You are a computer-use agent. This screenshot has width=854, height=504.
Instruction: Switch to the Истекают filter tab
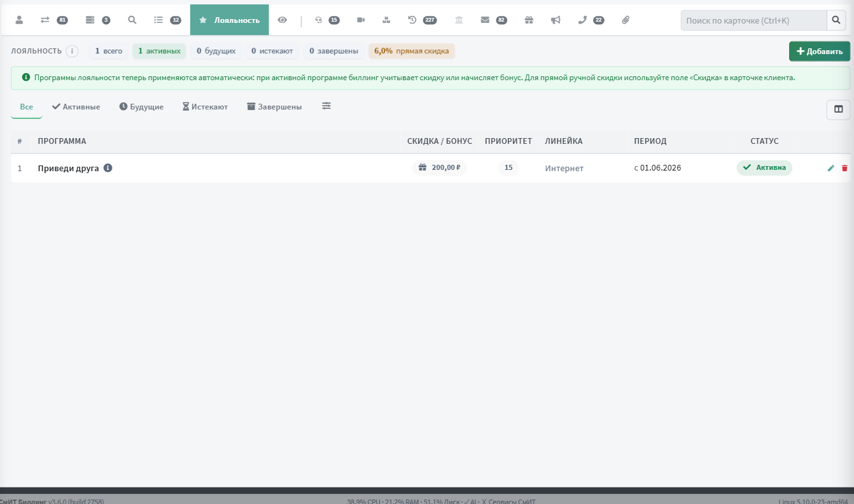click(205, 107)
